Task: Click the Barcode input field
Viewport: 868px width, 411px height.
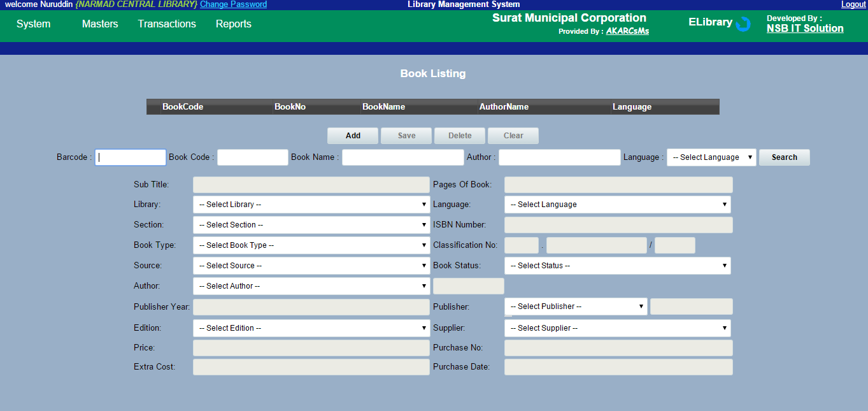Action: coord(131,157)
